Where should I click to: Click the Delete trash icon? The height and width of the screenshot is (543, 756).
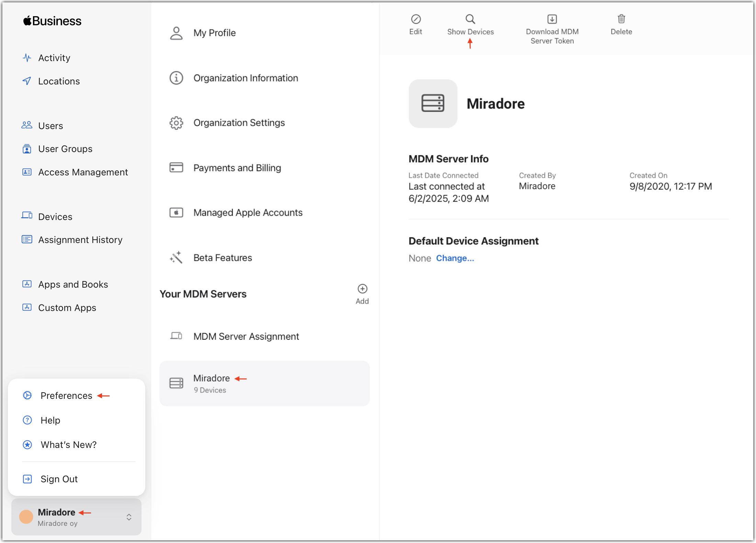click(621, 19)
